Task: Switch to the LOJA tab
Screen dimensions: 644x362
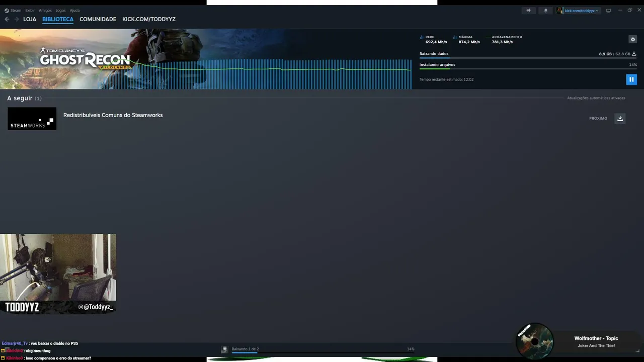Action: coord(30,19)
